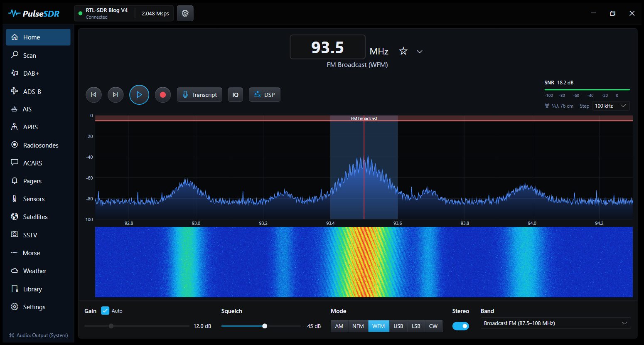
Task: Click the Settings gear in sidebar
Action: pos(15,307)
